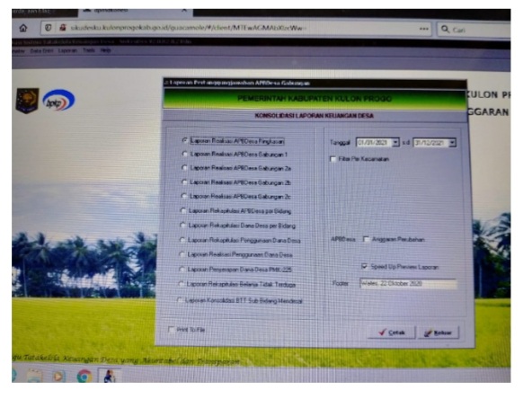
Task: Choose Laporan Realisasi APBDesa Gabungan 2b
Action: point(236,182)
